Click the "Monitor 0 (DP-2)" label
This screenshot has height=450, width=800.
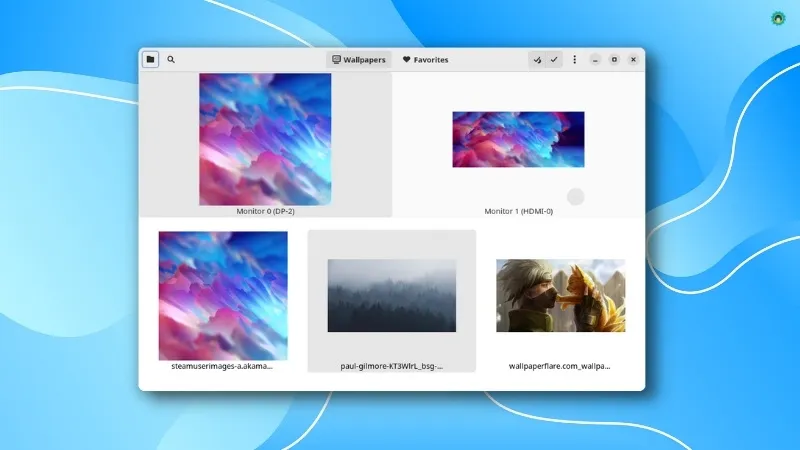265,212
